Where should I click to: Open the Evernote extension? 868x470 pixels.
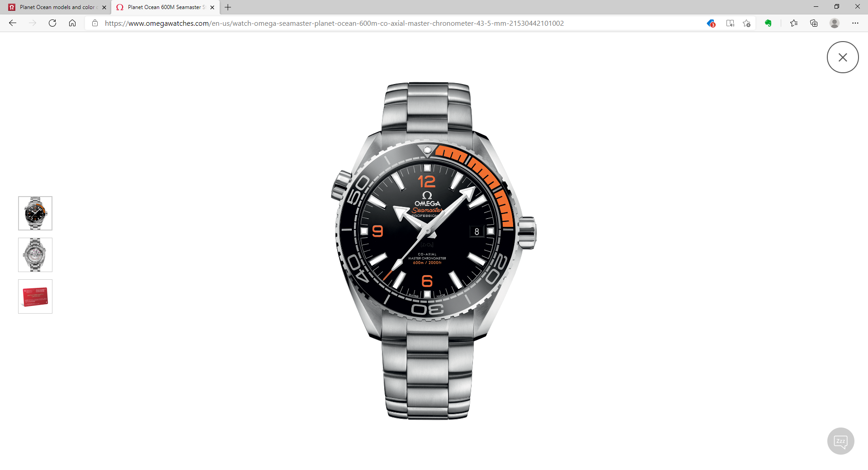pyautogui.click(x=768, y=23)
